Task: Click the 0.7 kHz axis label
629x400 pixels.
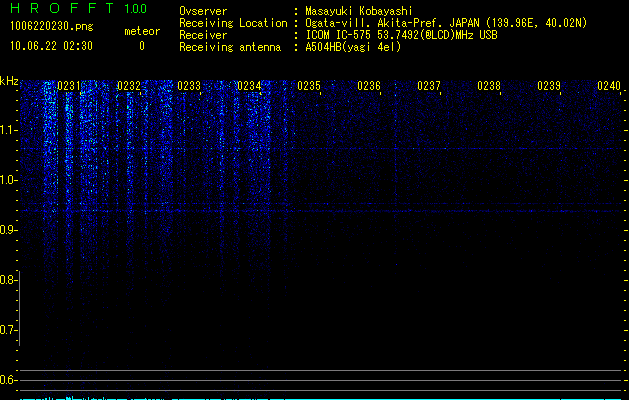Action: click(x=9, y=330)
